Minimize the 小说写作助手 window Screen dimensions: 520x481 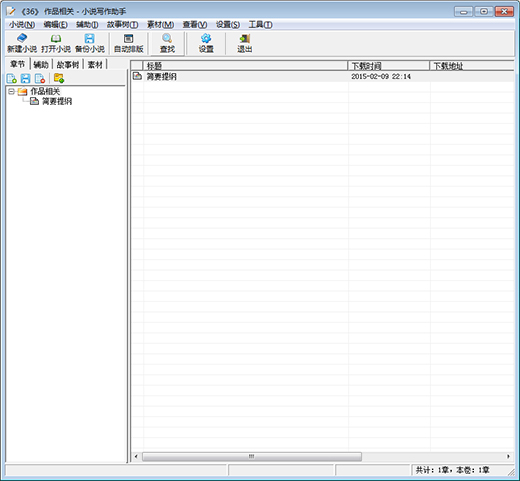click(463, 12)
